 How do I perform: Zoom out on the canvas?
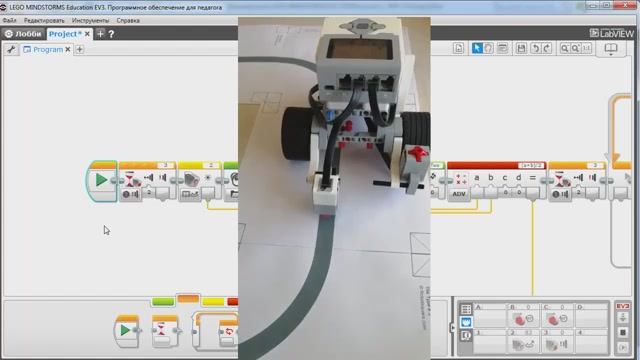point(564,48)
